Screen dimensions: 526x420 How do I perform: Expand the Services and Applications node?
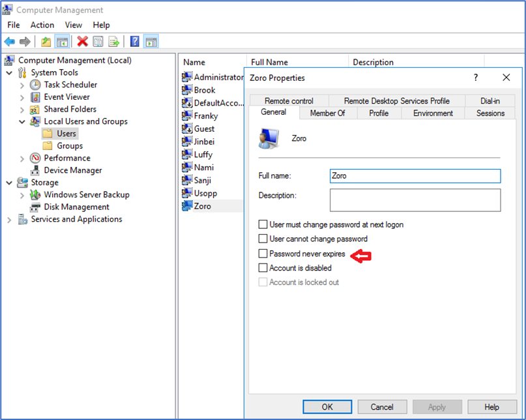pos(9,220)
